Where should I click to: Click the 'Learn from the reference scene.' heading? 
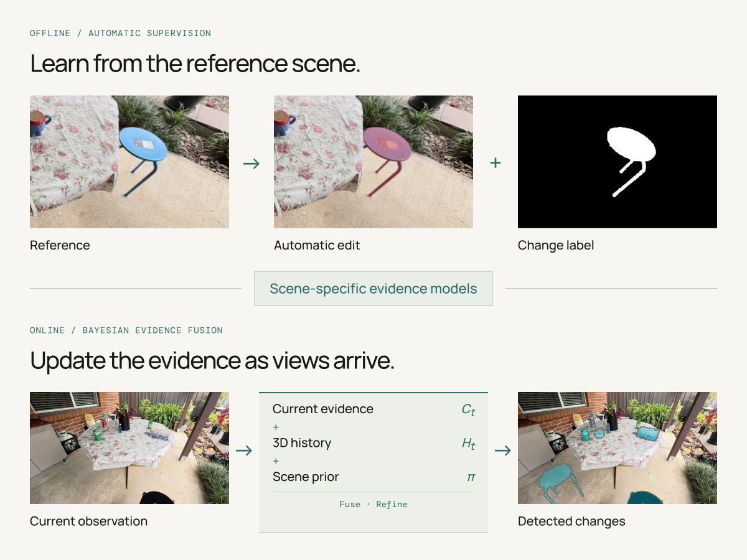[195, 64]
